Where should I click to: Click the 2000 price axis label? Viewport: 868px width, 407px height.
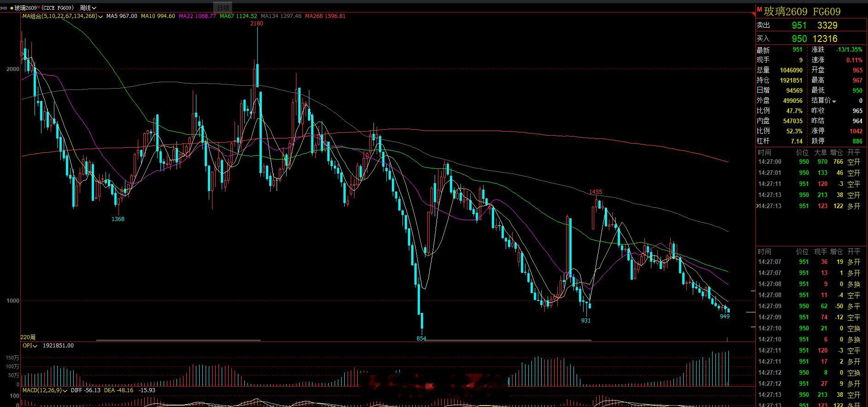coord(13,69)
